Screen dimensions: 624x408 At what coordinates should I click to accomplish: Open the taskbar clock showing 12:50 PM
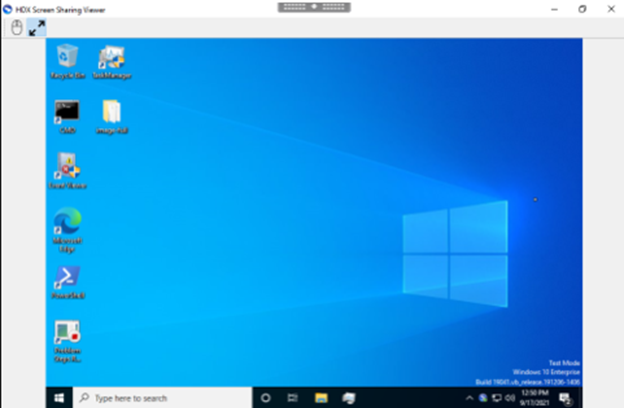tap(534, 398)
